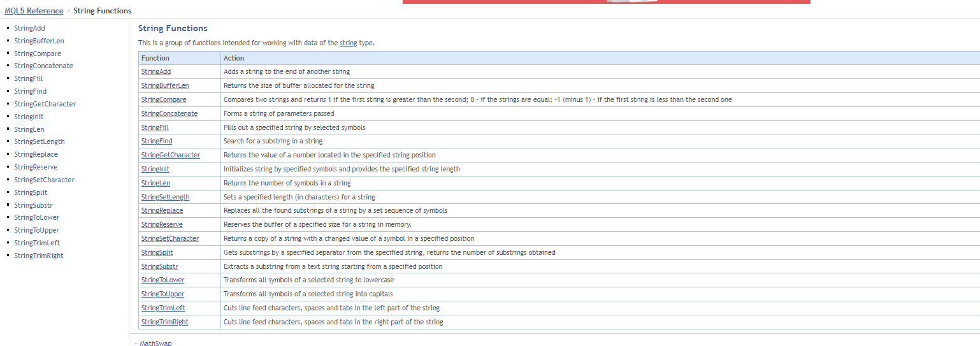Screen dimensions: 980x346
Task: Click StringToLower link in the table
Action: [163, 280]
